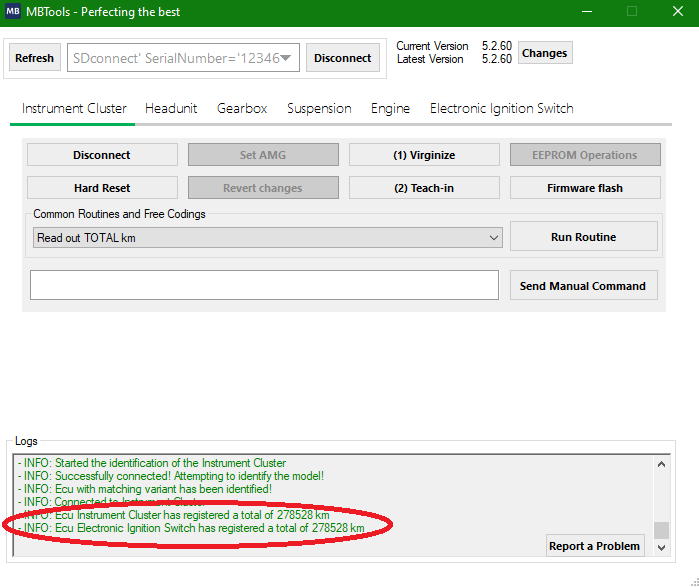This screenshot has width=699, height=587.
Task: Select the Instrument Cluster tab
Action: (x=74, y=108)
